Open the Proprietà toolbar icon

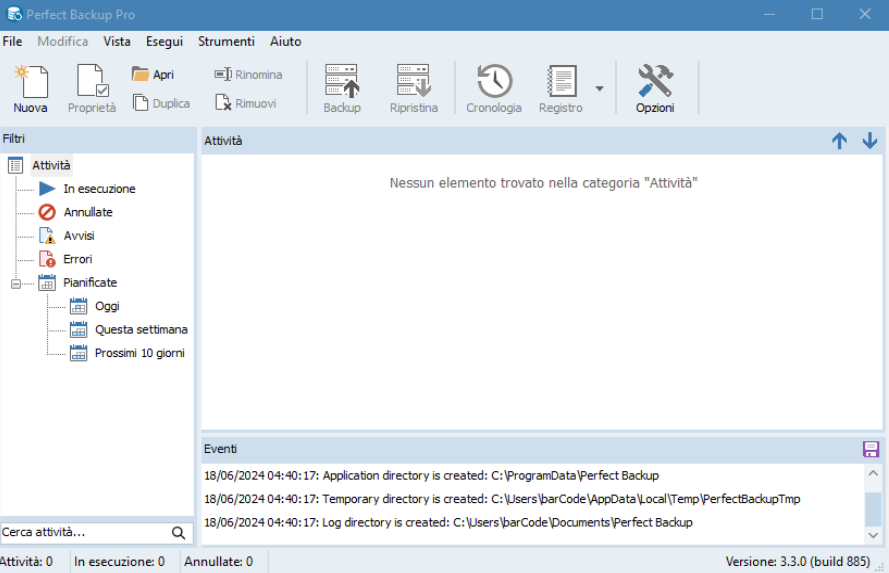(92, 81)
